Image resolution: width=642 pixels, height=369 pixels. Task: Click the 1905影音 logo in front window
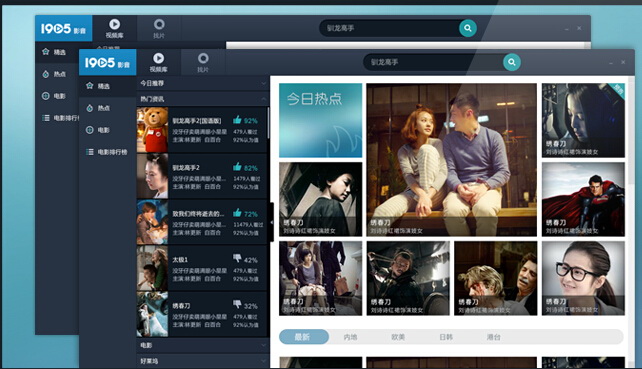107,62
